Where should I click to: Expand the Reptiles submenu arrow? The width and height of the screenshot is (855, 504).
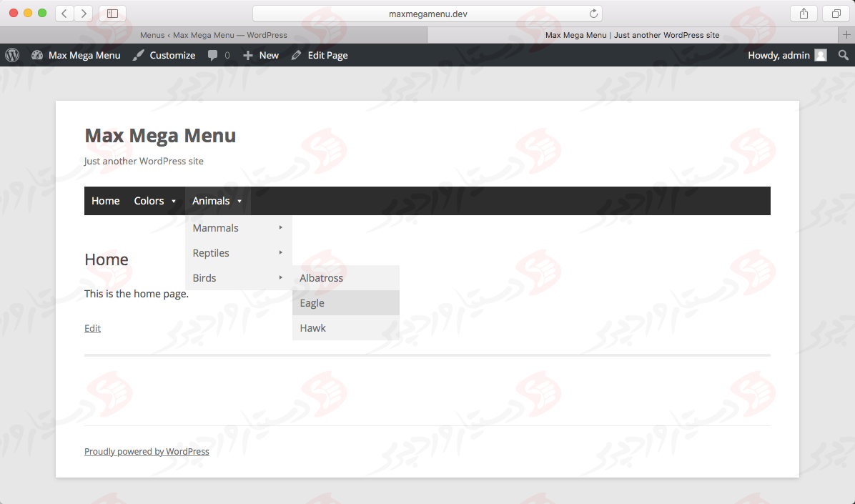[280, 252]
